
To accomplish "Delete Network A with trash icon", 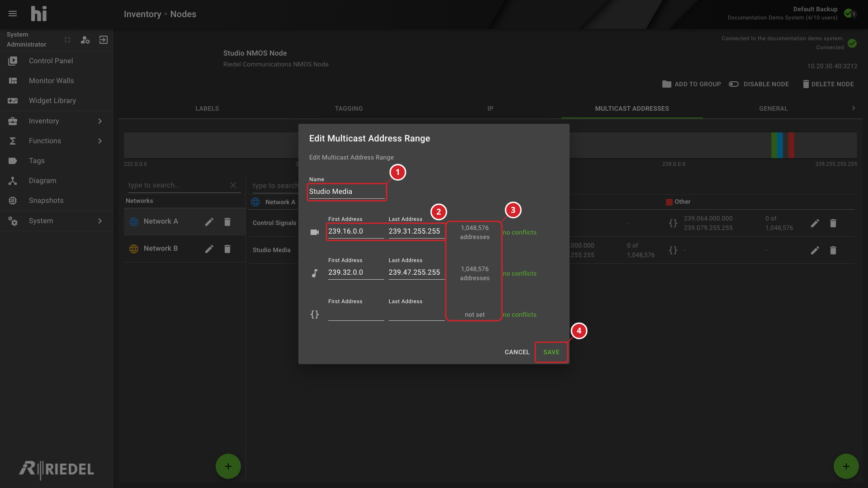I will 227,222.
